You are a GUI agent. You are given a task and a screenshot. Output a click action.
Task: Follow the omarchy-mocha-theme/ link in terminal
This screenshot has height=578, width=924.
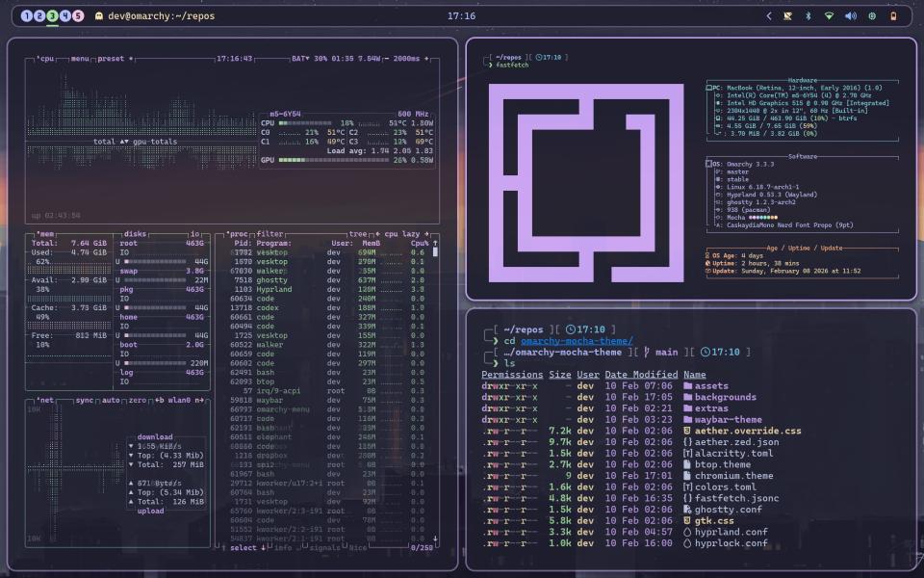pyautogui.click(x=577, y=341)
